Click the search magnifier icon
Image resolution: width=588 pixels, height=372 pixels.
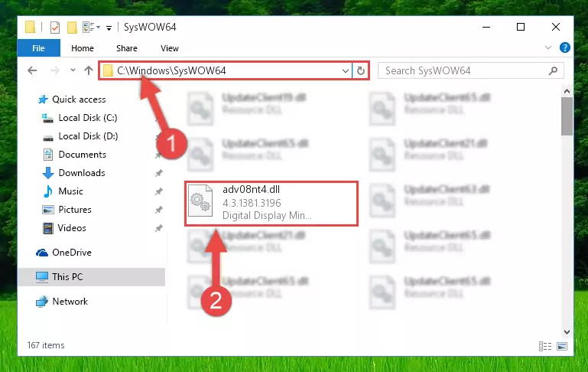point(553,70)
